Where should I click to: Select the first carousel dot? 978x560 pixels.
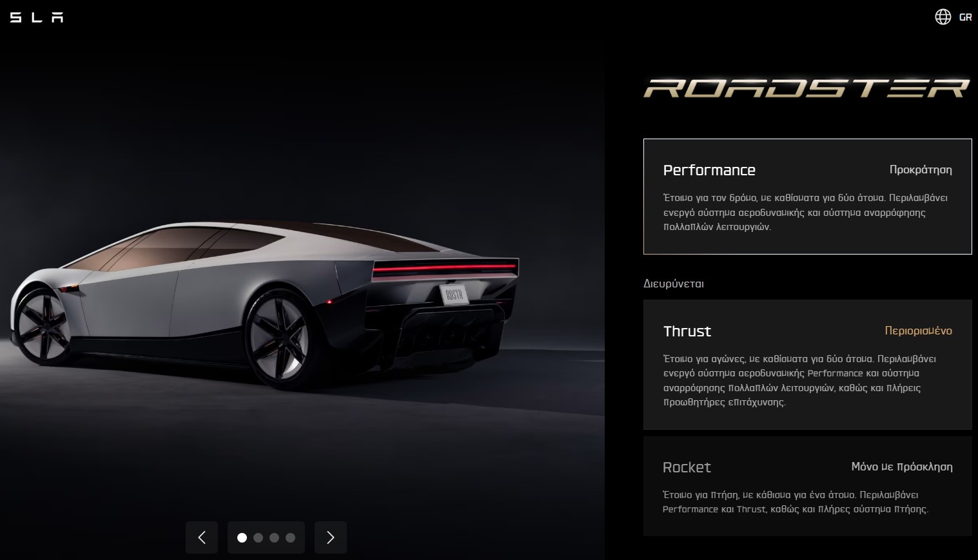242,537
